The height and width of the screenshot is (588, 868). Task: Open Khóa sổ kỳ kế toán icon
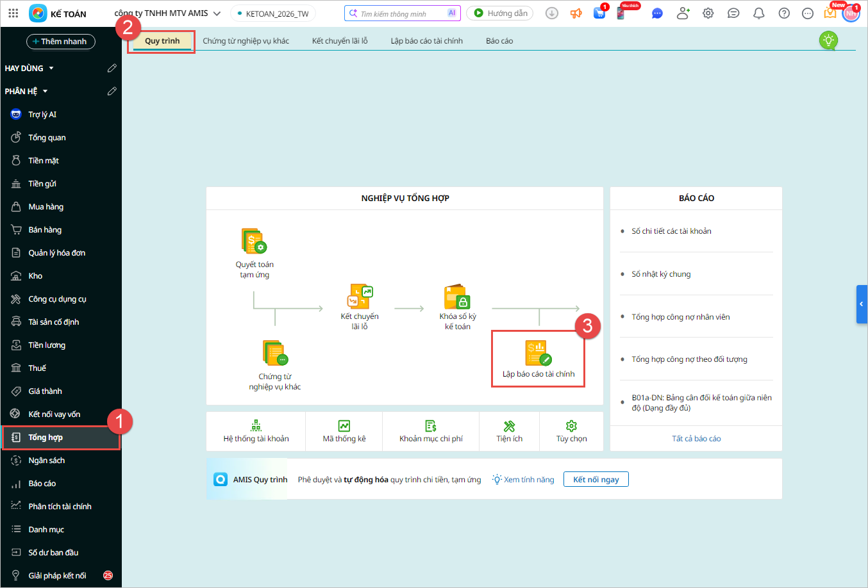tap(457, 297)
